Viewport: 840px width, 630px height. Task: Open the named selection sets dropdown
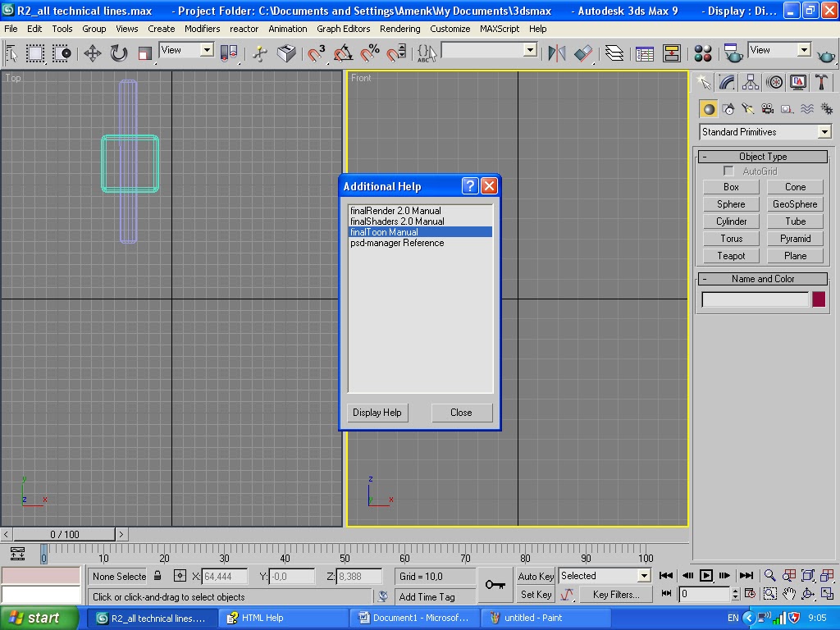(489, 50)
